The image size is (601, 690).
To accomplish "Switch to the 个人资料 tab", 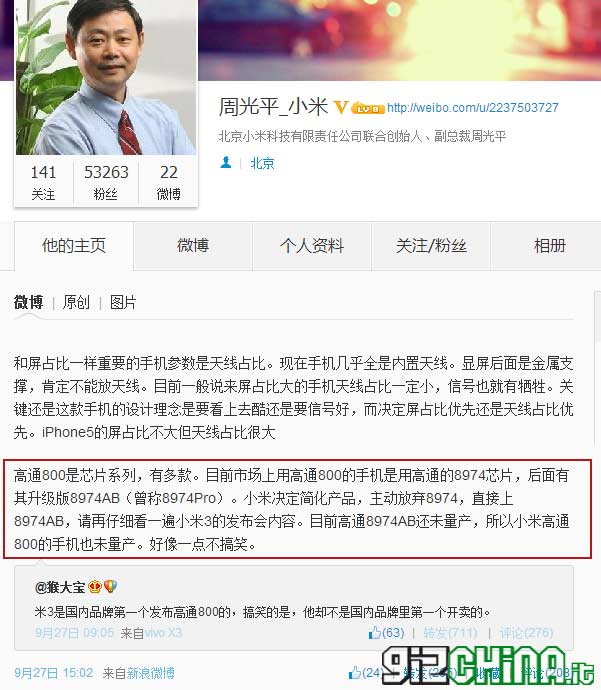I will [312, 246].
